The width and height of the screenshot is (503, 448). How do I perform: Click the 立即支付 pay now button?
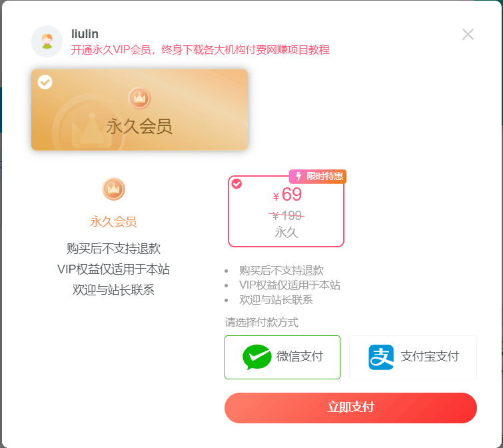pos(350,407)
